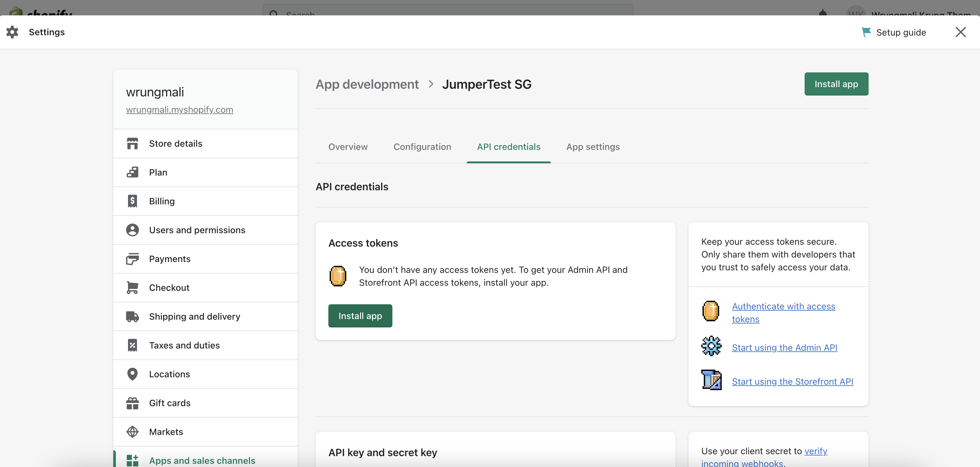This screenshot has width=980, height=467.
Task: Click the Gift cards present icon
Action: click(x=133, y=403)
